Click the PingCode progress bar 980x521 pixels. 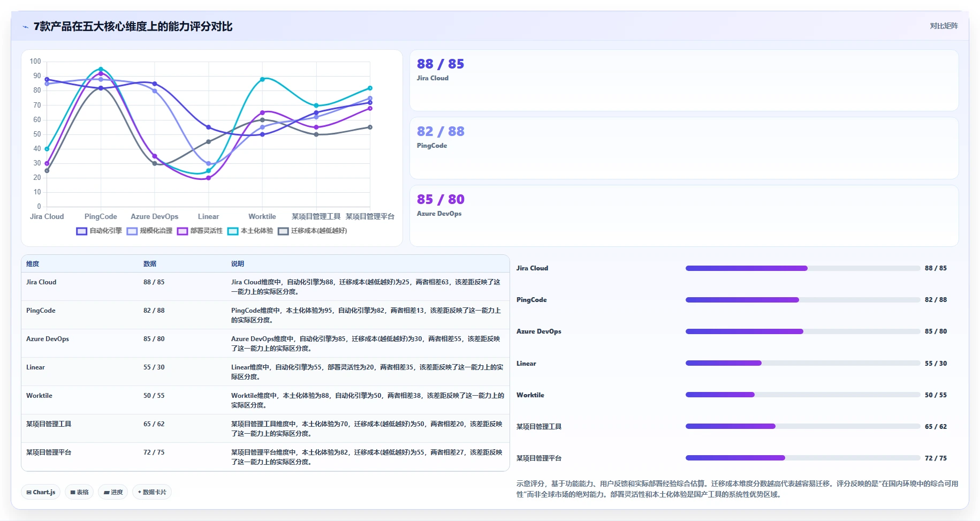pos(803,300)
